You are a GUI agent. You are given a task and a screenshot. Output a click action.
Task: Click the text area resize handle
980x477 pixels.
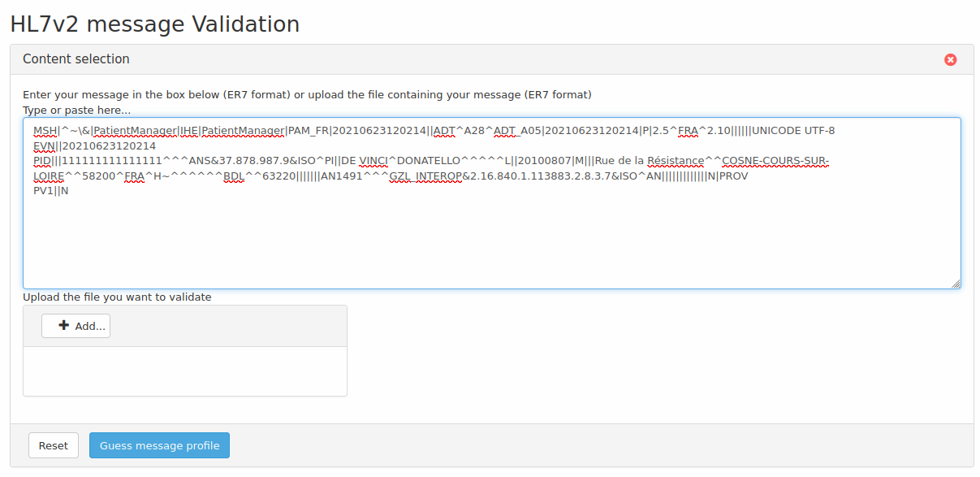click(956, 284)
